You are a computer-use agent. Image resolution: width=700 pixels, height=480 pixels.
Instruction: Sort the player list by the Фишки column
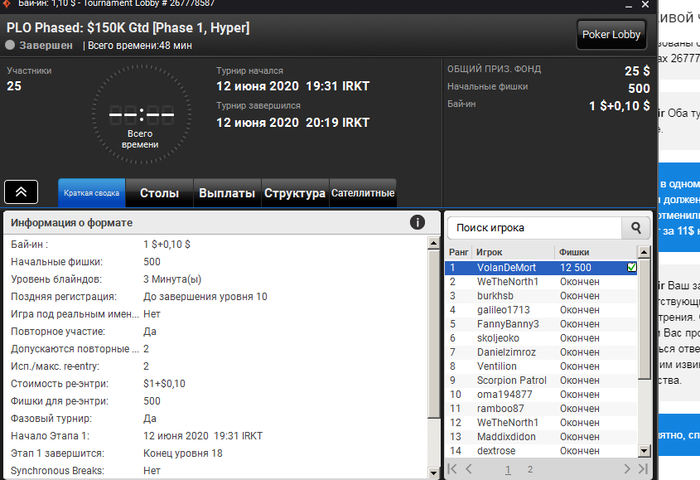(596, 252)
